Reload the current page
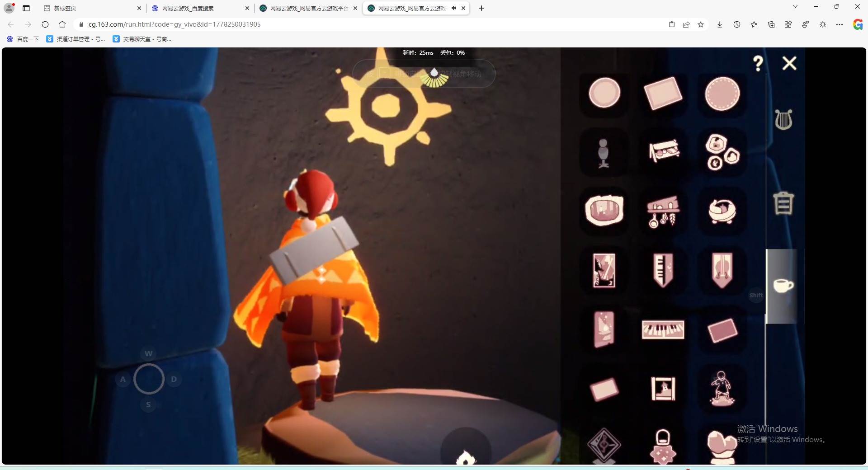Image resolution: width=868 pixels, height=470 pixels. (45, 24)
